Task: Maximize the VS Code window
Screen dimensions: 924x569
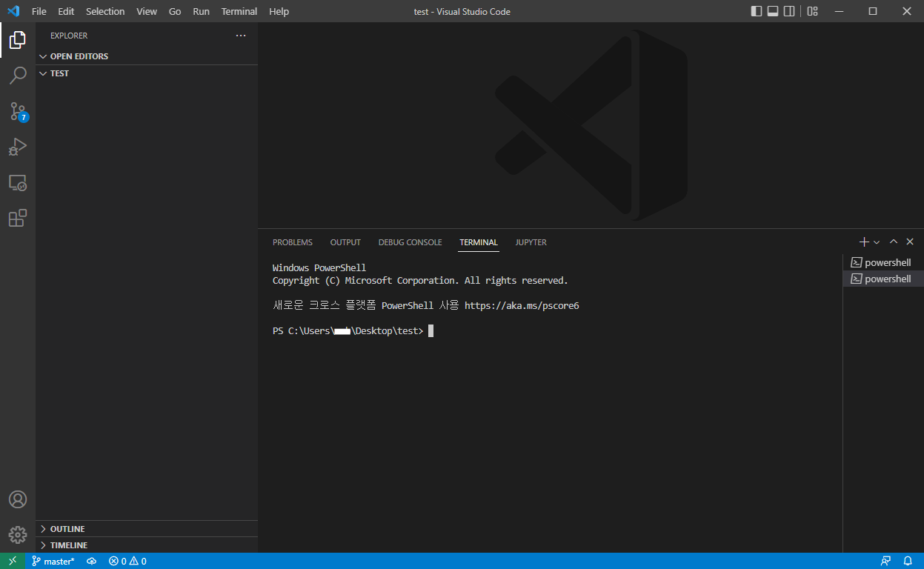Action: pos(873,11)
